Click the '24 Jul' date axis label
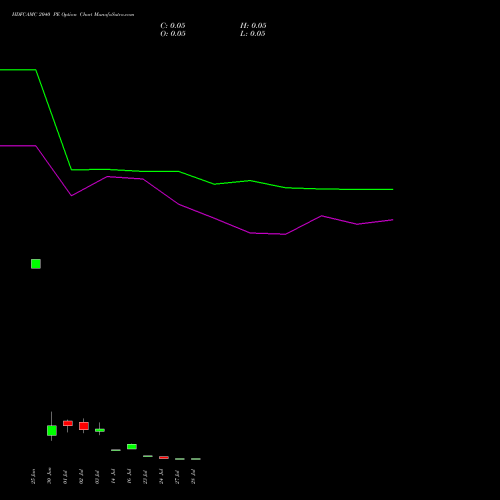 pos(161,477)
